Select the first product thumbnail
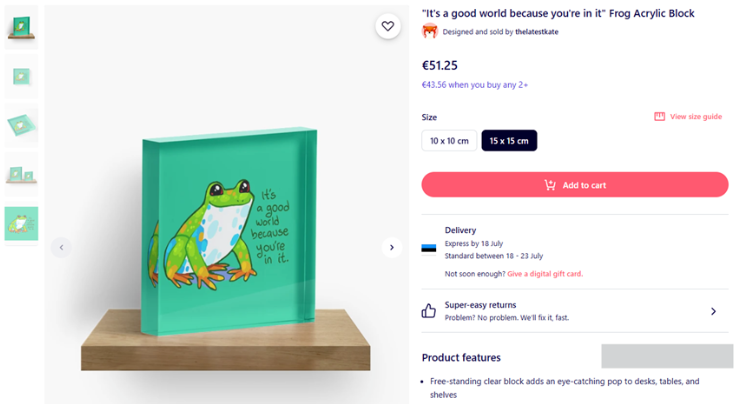 tap(21, 27)
